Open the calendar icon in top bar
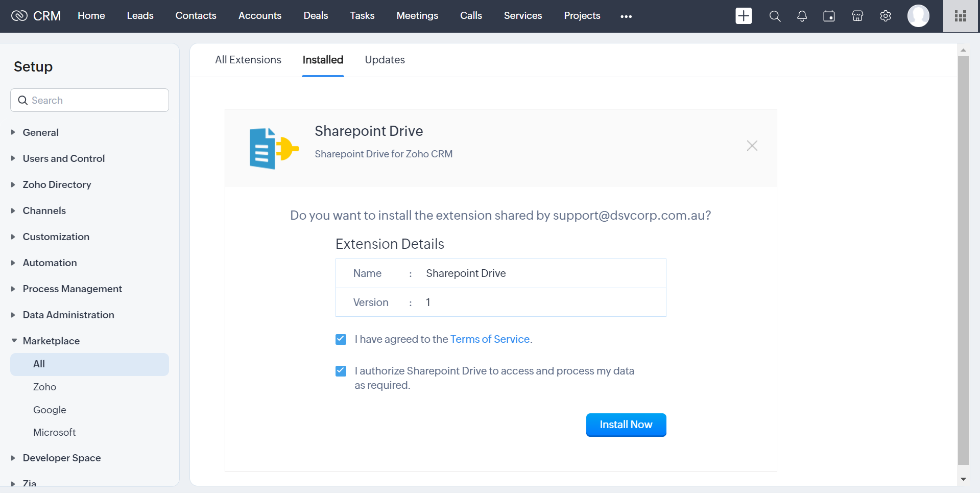This screenshot has height=493, width=980. pos(829,16)
